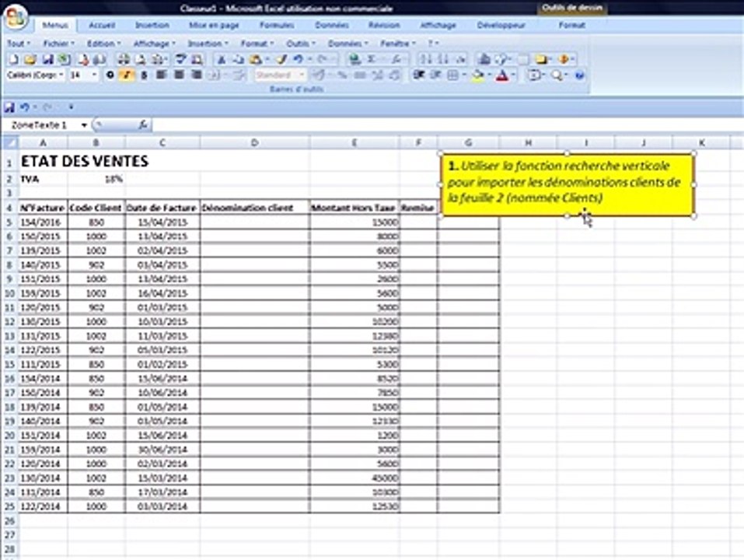Open the Edition menu
744x560 pixels.
(x=103, y=44)
